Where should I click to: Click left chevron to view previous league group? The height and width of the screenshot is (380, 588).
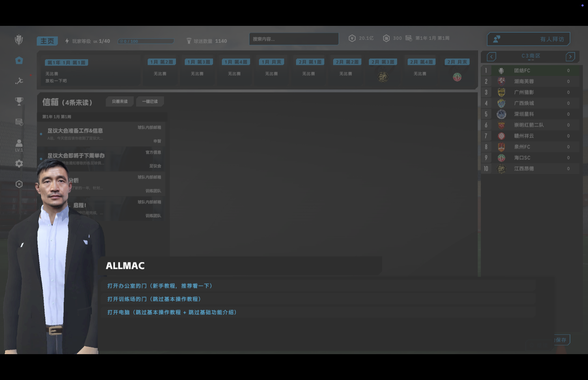pyautogui.click(x=492, y=56)
